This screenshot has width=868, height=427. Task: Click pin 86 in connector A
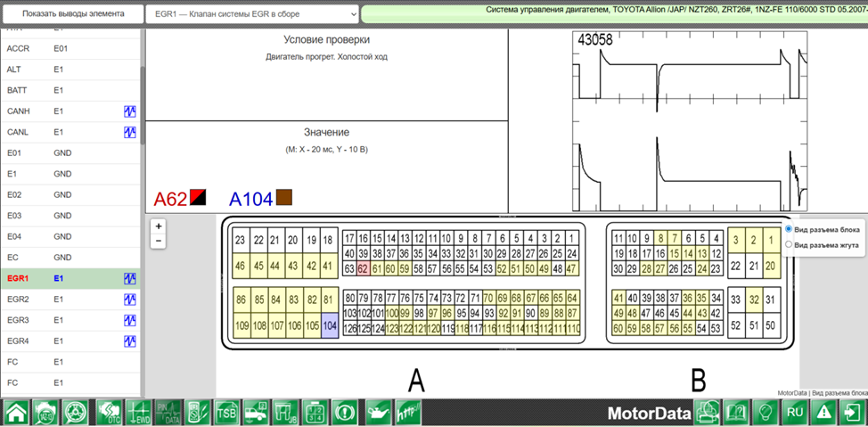click(x=241, y=300)
